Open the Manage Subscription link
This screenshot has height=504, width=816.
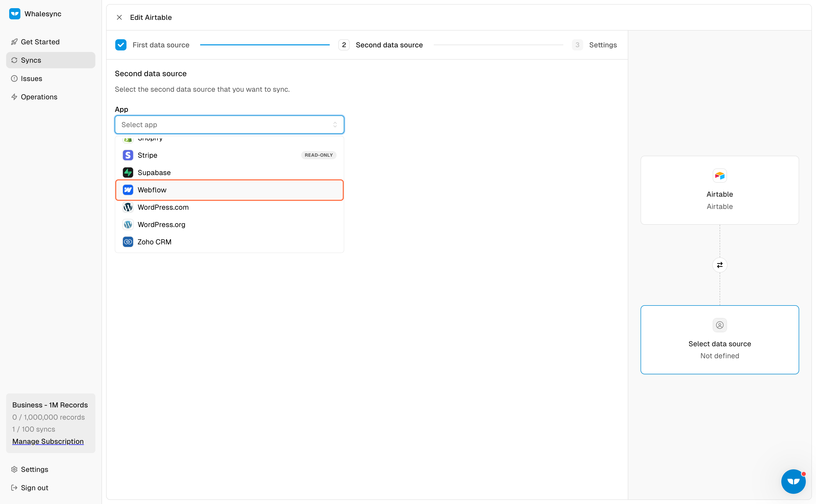click(48, 441)
